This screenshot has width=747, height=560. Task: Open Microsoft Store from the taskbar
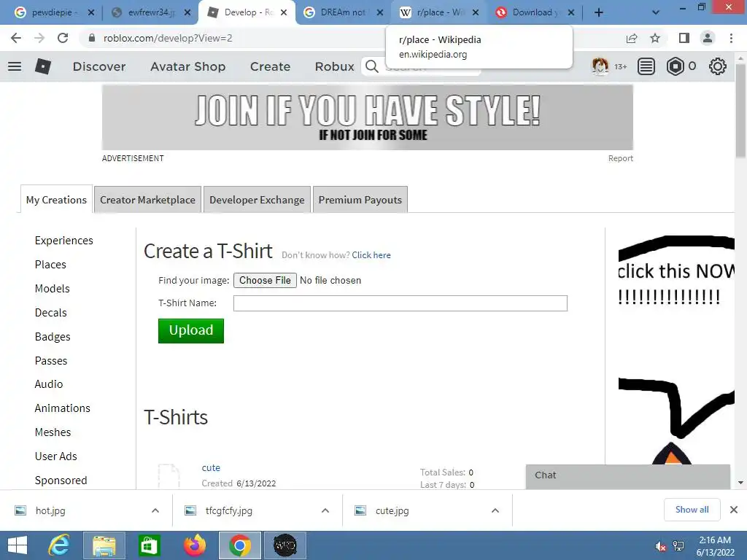click(x=149, y=545)
